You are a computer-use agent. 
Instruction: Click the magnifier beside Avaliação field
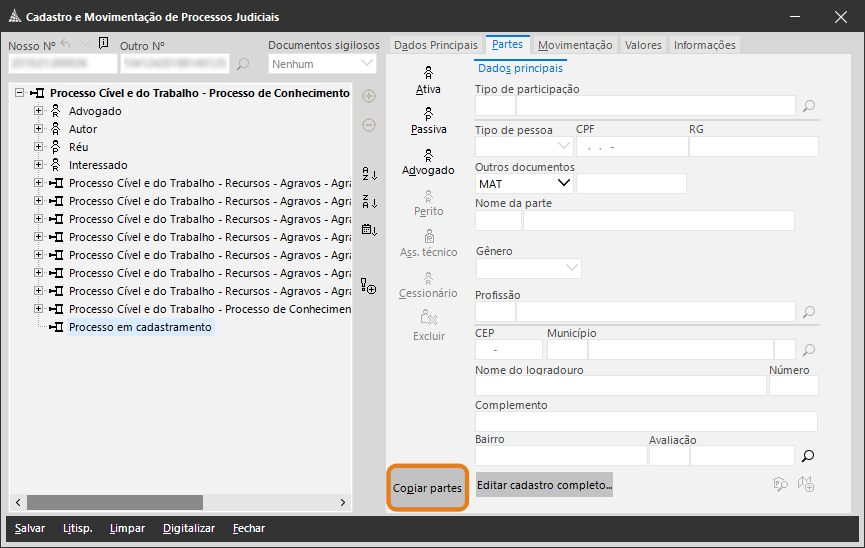coord(808,456)
